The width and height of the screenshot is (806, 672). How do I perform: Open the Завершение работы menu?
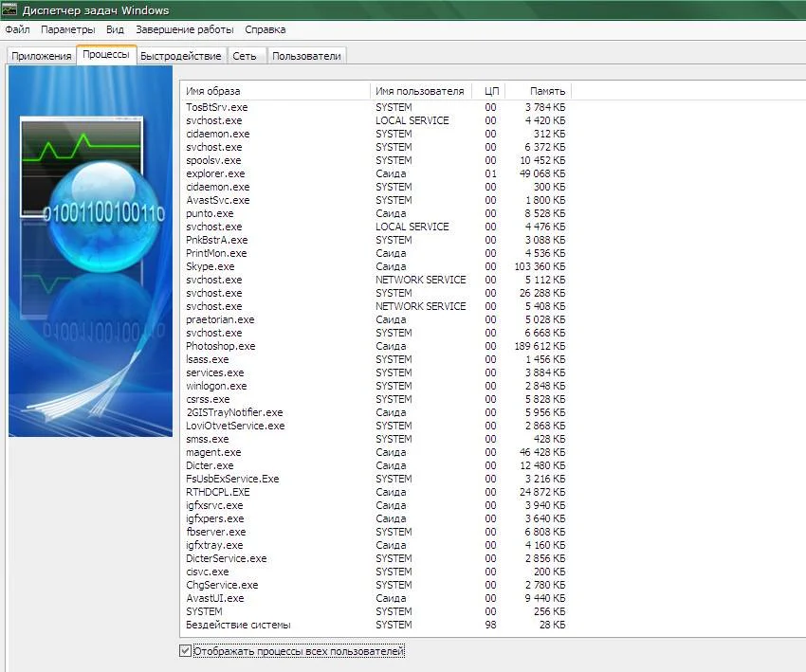(x=183, y=29)
